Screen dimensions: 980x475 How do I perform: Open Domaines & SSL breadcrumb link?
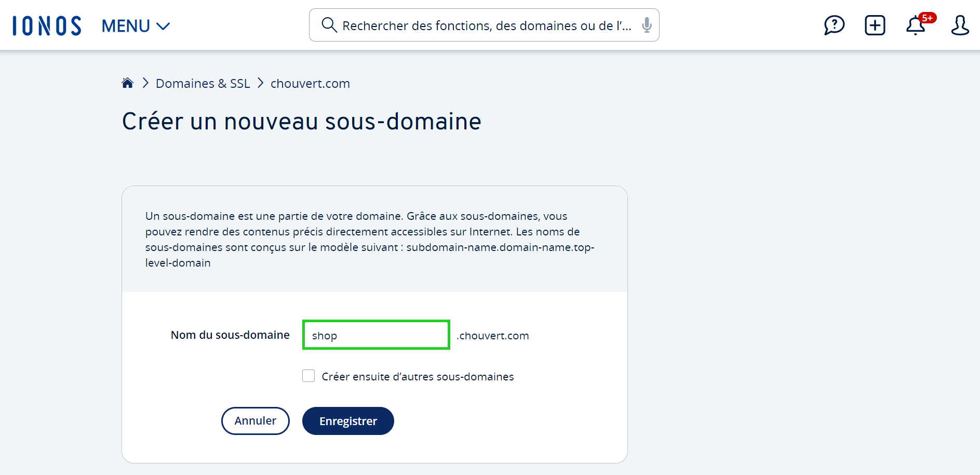pyautogui.click(x=203, y=84)
